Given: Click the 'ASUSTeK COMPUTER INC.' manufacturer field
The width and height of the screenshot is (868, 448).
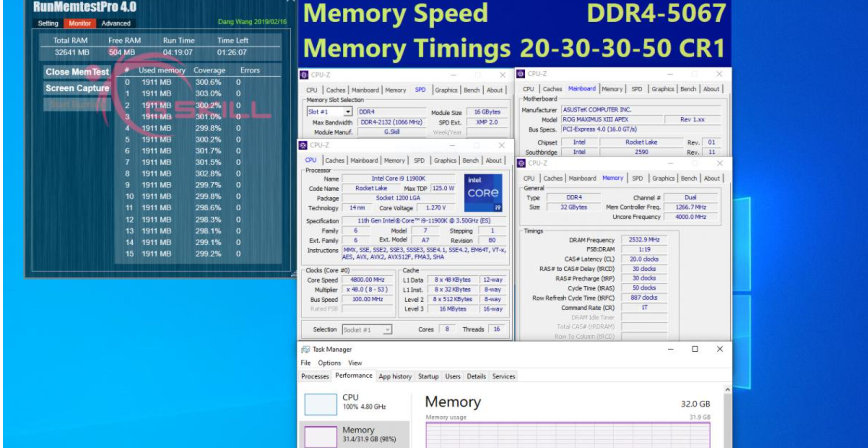Looking at the screenshot, I should 642,110.
